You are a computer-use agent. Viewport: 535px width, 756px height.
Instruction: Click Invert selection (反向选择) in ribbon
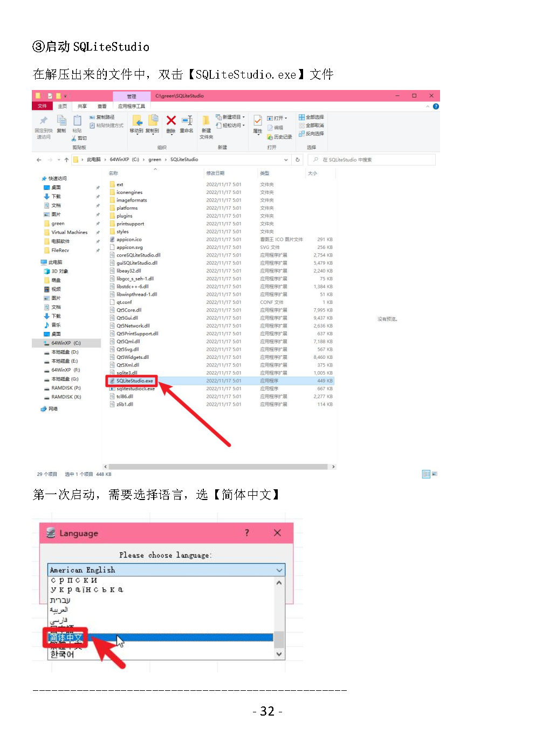(312, 134)
